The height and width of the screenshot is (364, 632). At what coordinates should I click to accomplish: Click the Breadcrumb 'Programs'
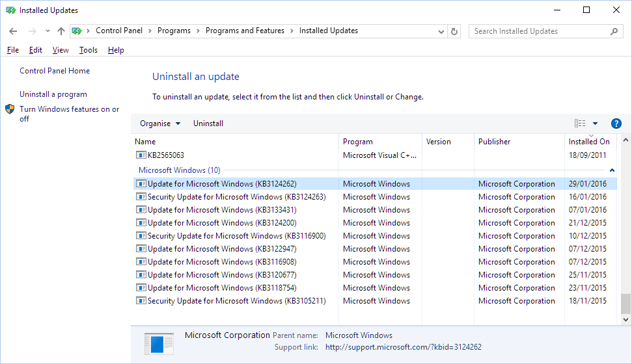(x=174, y=31)
